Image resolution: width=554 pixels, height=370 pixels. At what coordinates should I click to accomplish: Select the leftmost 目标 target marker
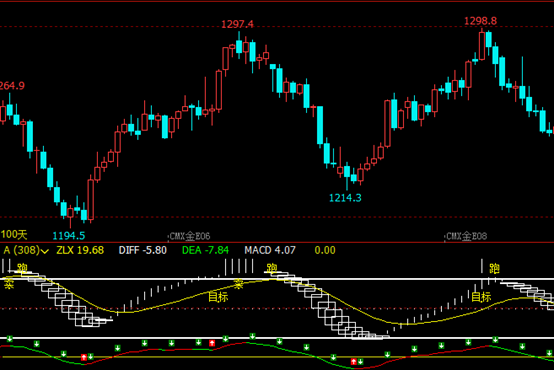(218, 296)
